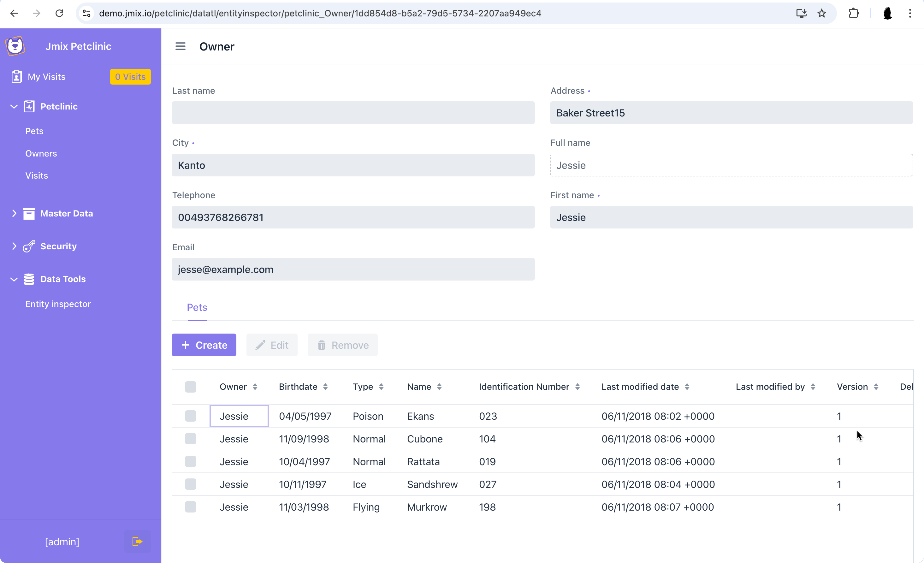Image resolution: width=924 pixels, height=563 pixels.
Task: Click the Remove button
Action: [x=343, y=345]
